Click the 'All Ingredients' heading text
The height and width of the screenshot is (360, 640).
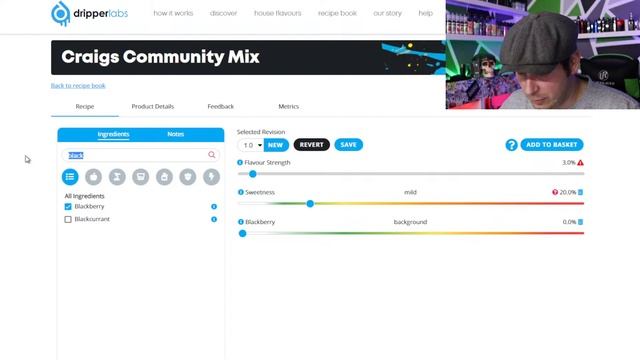click(x=84, y=196)
